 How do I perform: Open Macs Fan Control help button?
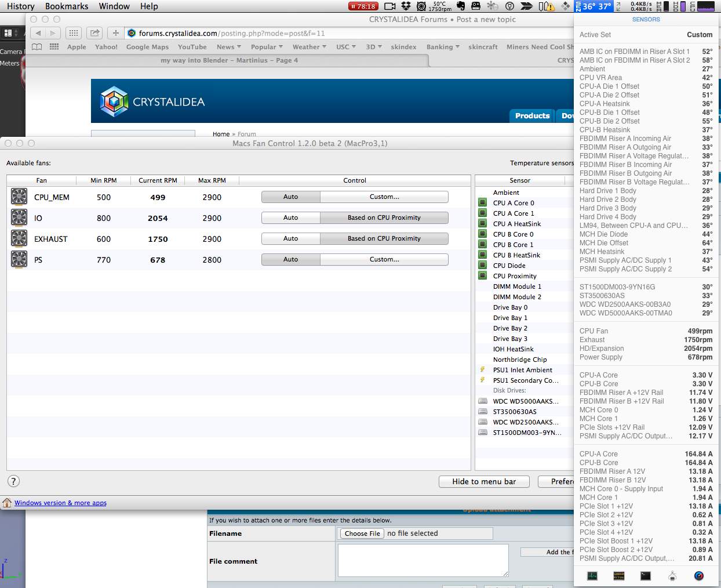click(x=13, y=481)
